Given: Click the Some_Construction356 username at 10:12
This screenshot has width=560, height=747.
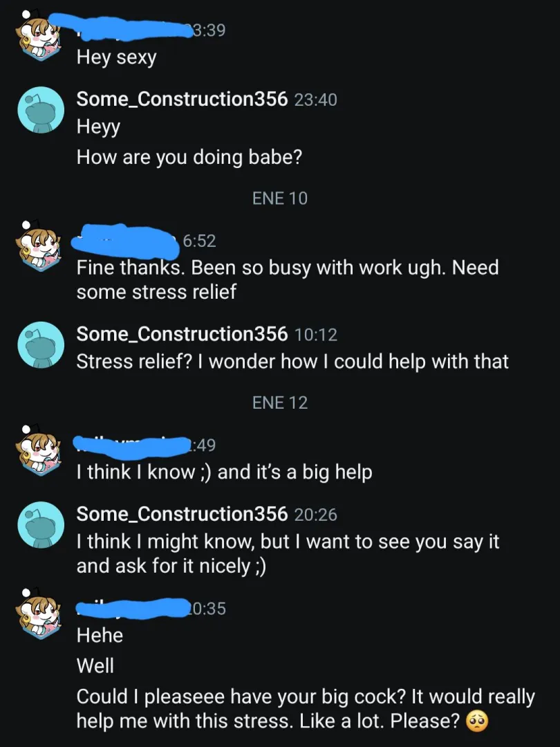Looking at the screenshot, I should click(182, 334).
